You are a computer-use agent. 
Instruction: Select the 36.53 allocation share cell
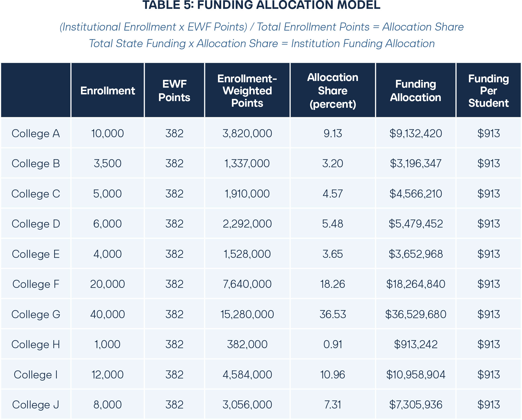[x=332, y=314]
